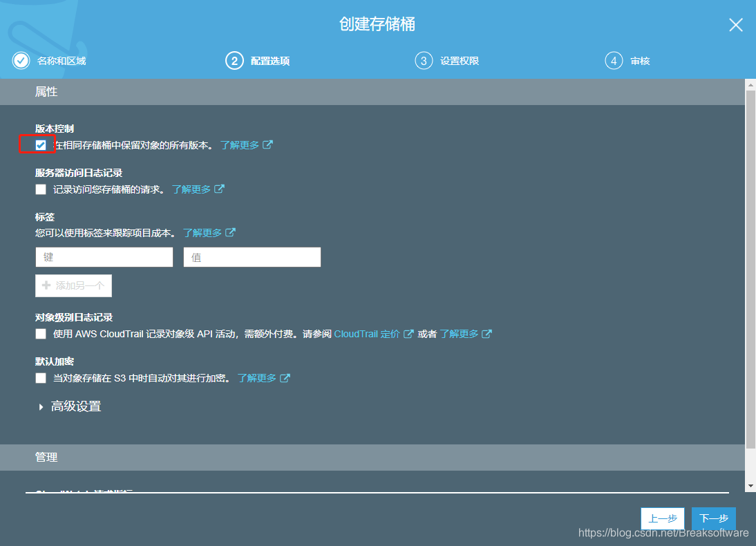Enable server access logging checkbox

click(x=41, y=189)
